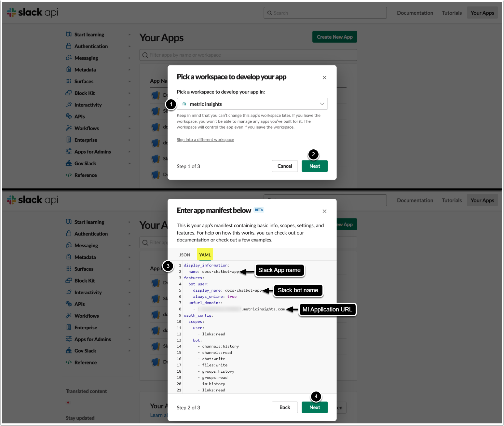Open Documentation in lower screenshot top navigation
This screenshot has height=426, width=504.
tap(415, 200)
